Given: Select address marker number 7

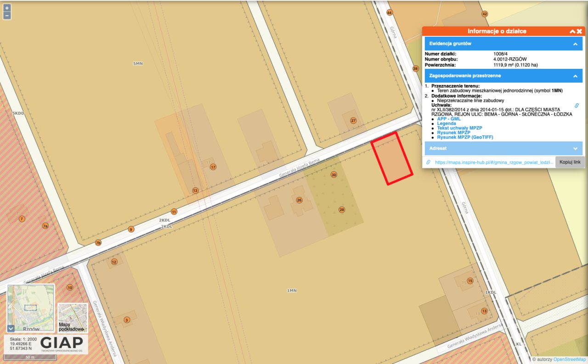Looking at the screenshot, I should pyautogui.click(x=22, y=219).
